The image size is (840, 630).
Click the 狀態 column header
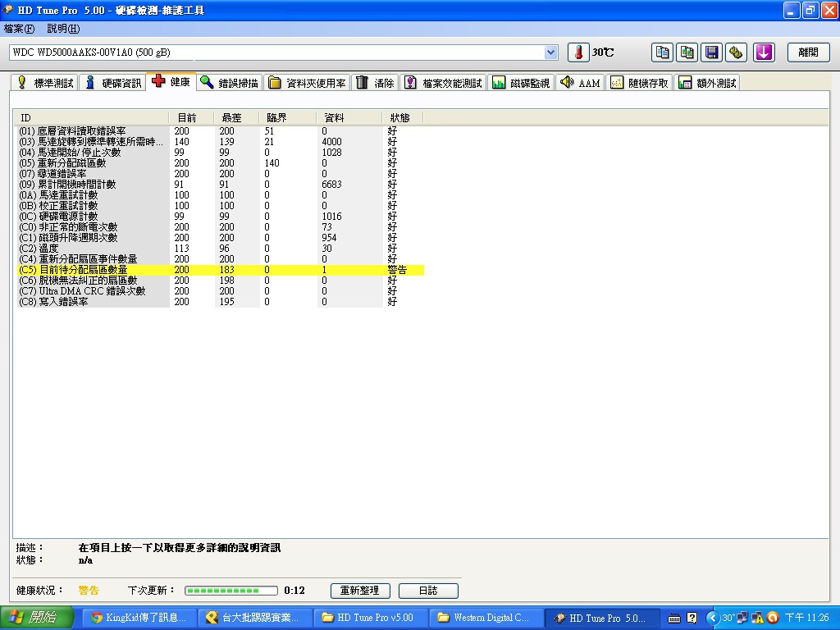point(402,118)
